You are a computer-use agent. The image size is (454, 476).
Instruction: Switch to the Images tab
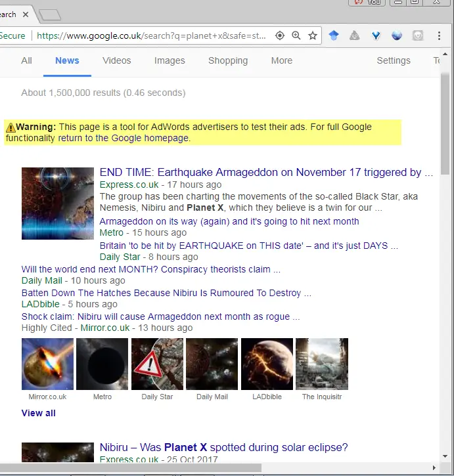click(170, 60)
